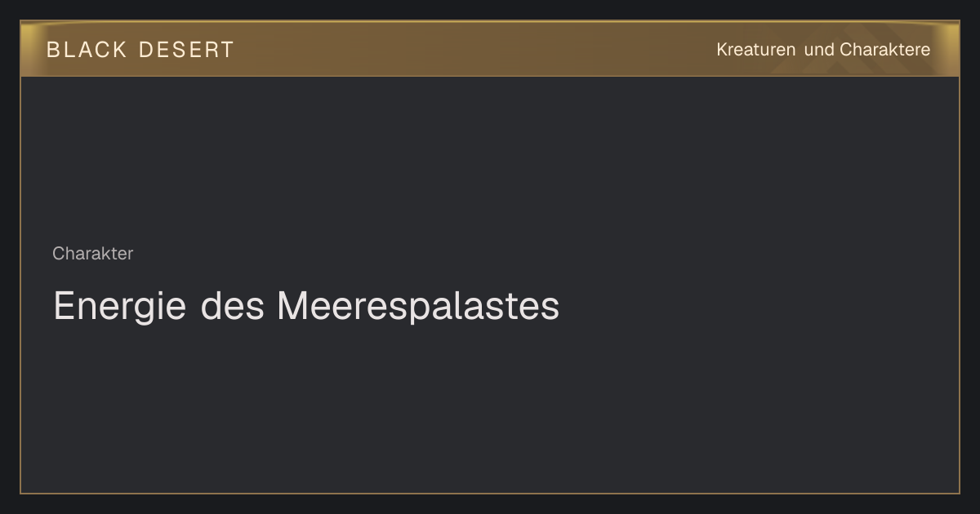Click the word DESERT in the header
980x514 pixels.
(187, 50)
